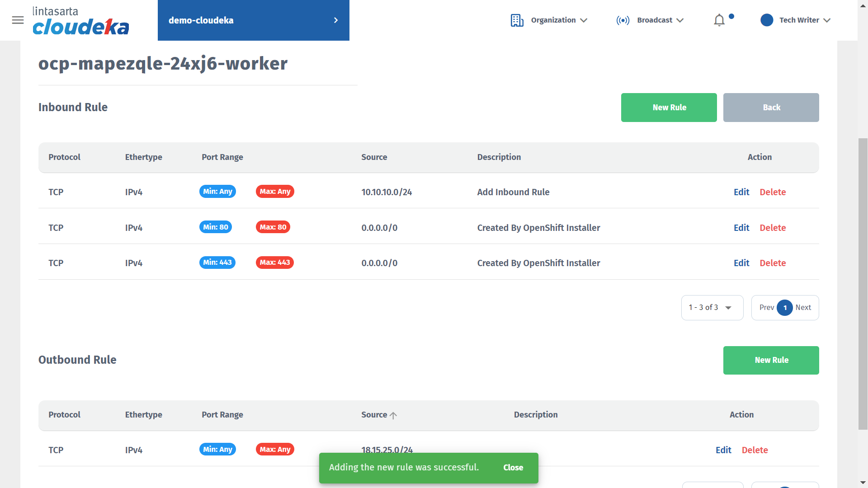Viewport: 868px width, 488px height.
Task: Edit the 10.10.10.0/24 inbound rule
Action: pos(741,192)
